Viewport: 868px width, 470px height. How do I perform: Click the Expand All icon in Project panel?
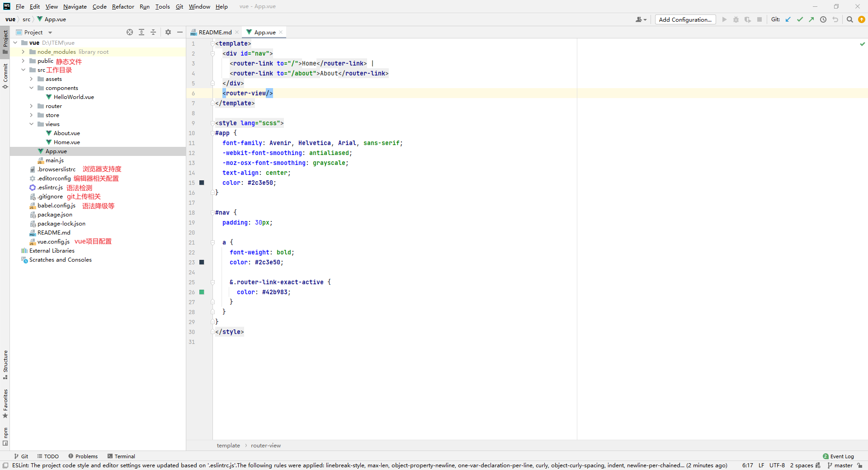[x=142, y=32]
